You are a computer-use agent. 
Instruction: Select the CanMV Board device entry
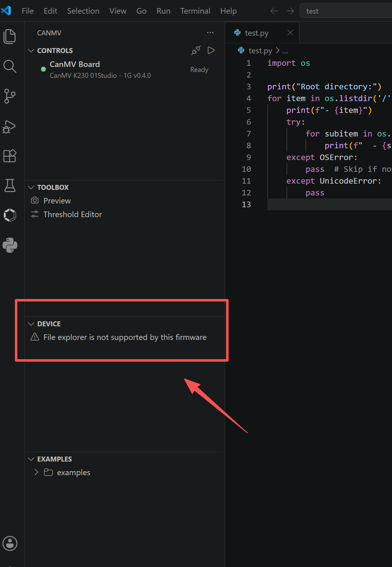point(125,70)
